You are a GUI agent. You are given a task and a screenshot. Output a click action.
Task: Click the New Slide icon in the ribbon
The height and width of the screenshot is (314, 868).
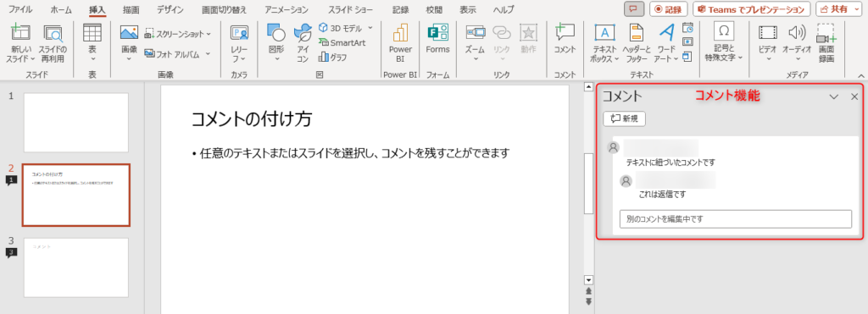tap(20, 33)
